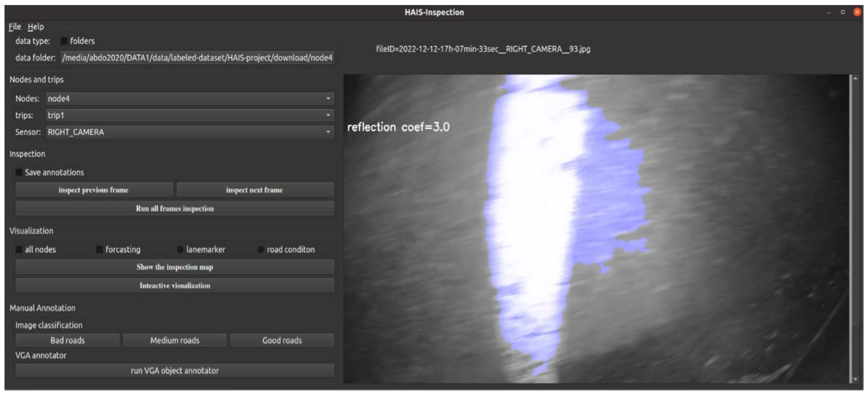Tick the forcasting checkbox

click(x=99, y=250)
